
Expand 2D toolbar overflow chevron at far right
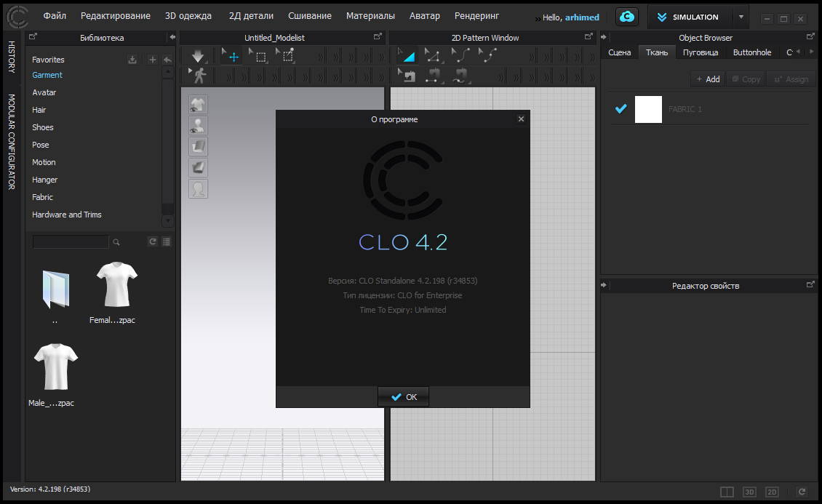click(592, 57)
